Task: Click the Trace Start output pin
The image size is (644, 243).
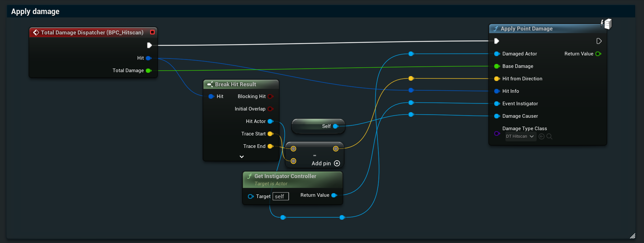Action: click(270, 134)
